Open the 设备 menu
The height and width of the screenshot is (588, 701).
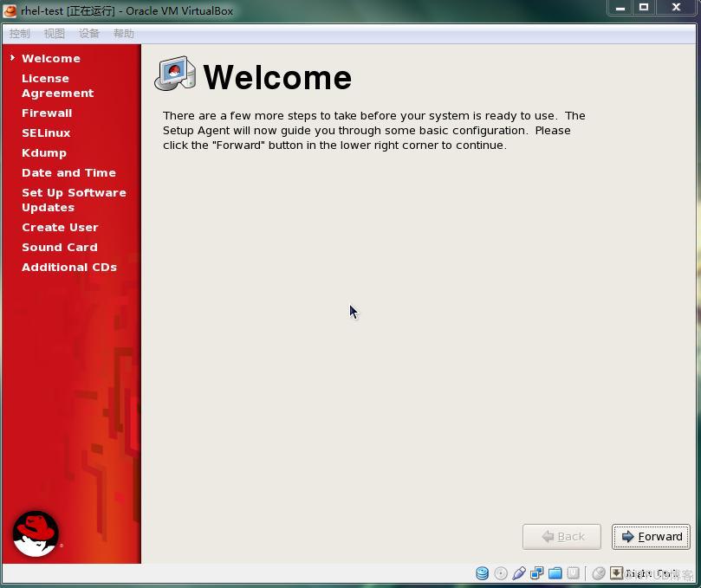(89, 34)
